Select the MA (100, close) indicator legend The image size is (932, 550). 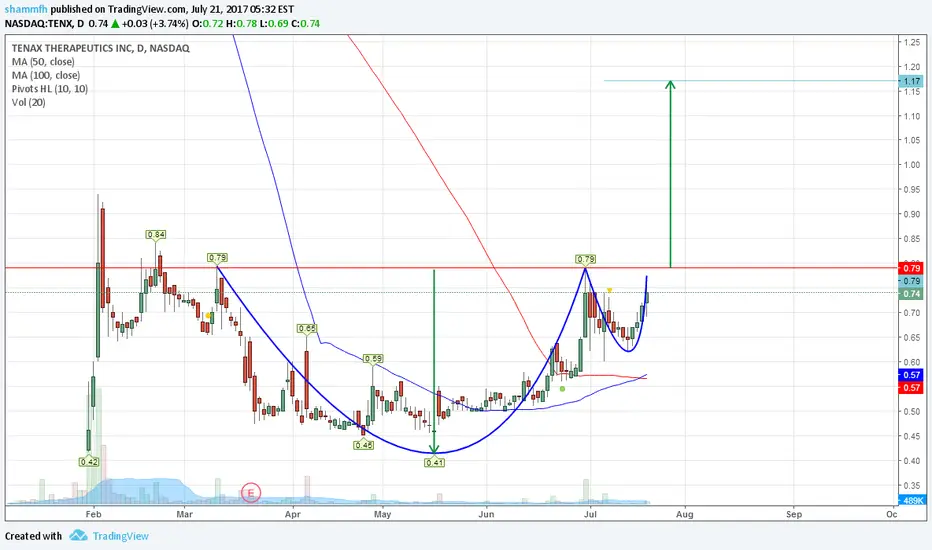tap(46, 76)
